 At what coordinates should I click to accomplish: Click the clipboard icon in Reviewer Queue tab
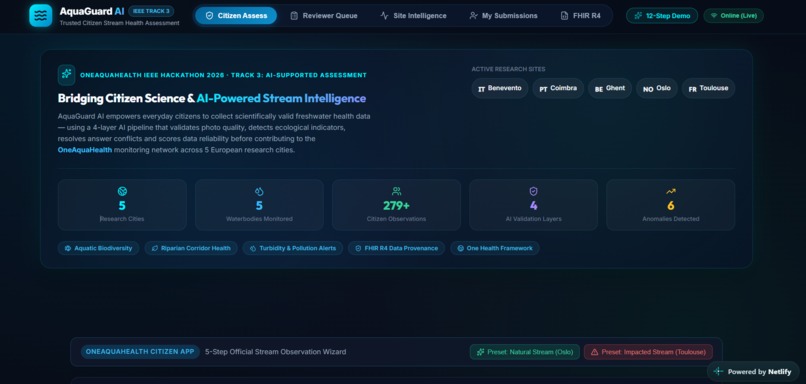(294, 15)
